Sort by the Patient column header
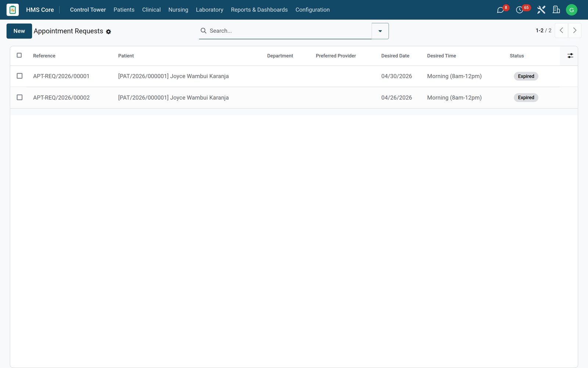The height and width of the screenshot is (368, 588). click(x=126, y=56)
